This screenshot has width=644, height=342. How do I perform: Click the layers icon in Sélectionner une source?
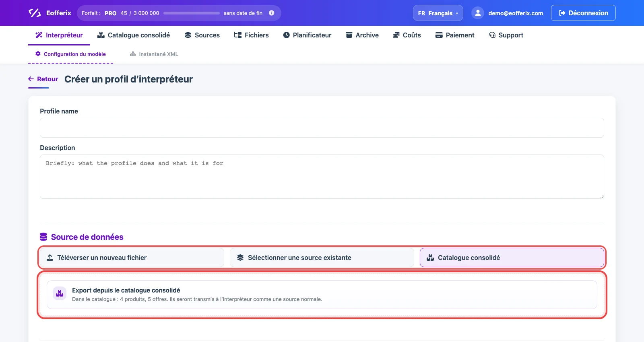pos(240,258)
